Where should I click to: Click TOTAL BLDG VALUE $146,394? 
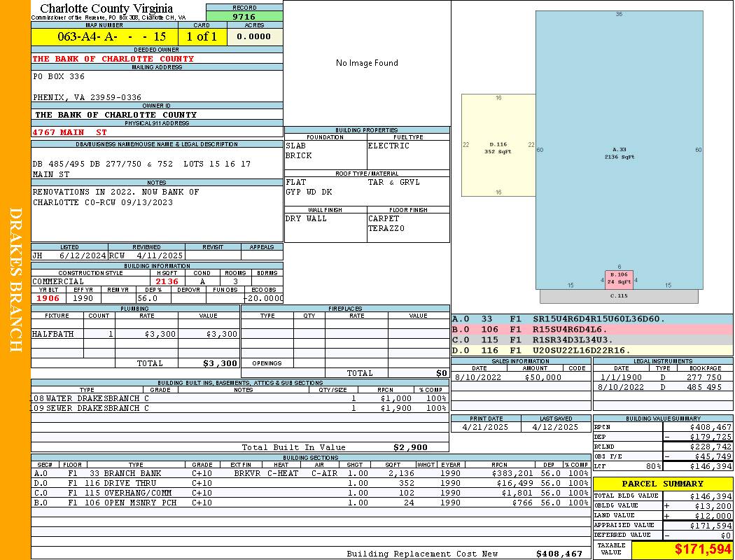[710, 496]
